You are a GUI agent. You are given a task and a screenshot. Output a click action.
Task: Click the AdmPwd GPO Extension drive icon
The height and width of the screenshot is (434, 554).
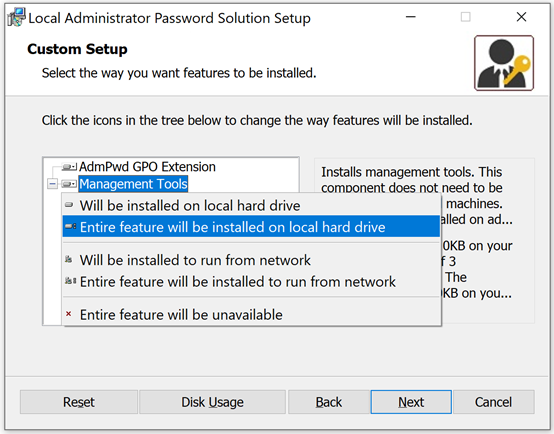coord(69,166)
